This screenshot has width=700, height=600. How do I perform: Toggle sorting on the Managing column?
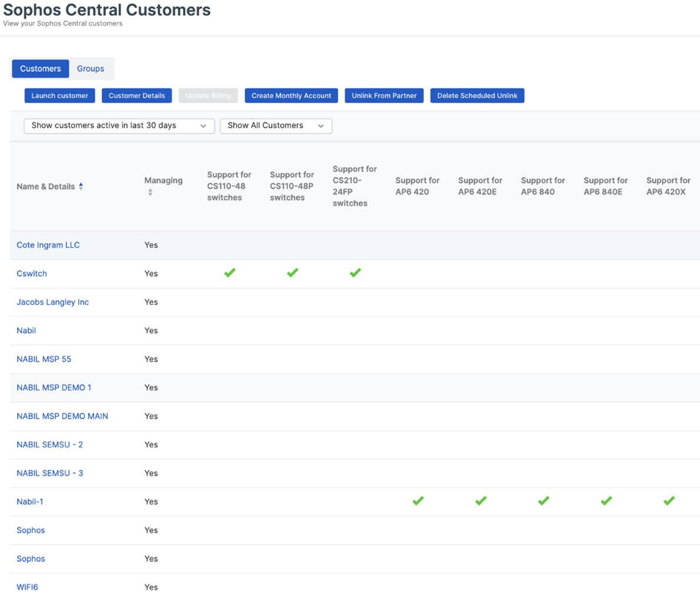[x=150, y=191]
